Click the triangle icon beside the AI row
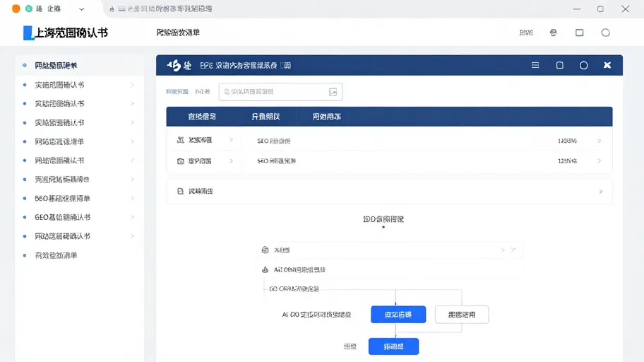This screenshot has height=362, width=644. click(x=266, y=269)
